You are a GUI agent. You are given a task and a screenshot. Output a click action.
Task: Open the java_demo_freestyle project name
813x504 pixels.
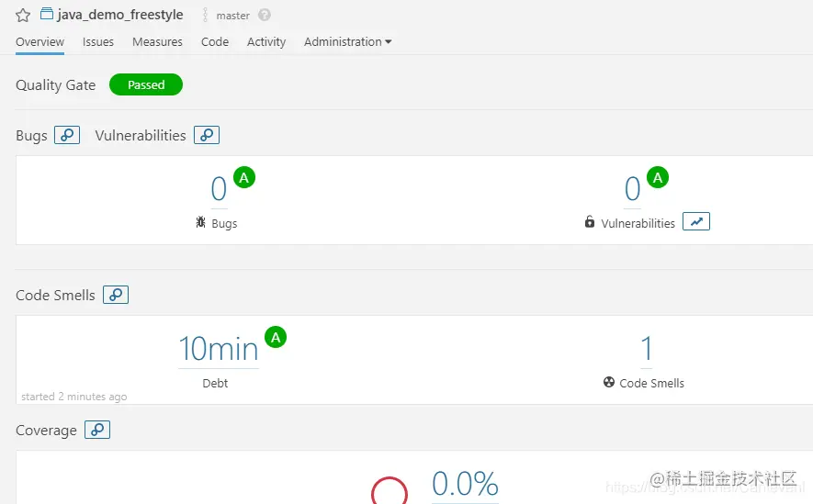120,15
